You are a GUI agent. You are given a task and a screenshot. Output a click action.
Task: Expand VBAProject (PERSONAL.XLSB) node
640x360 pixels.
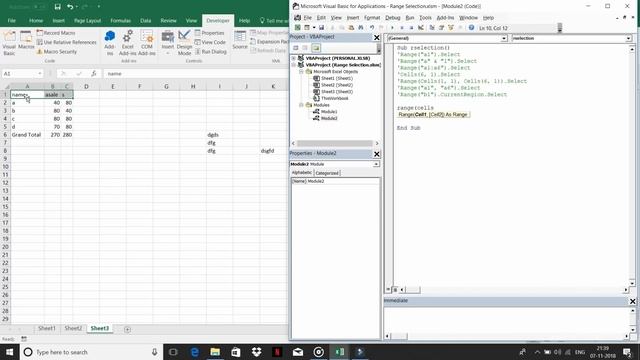pyautogui.click(x=293, y=58)
